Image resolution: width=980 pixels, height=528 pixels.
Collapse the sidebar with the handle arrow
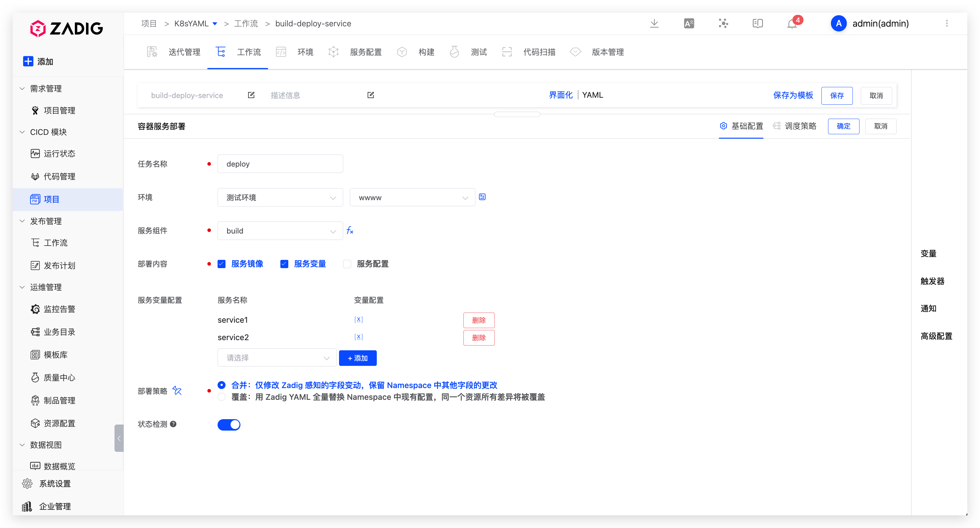[119, 438]
